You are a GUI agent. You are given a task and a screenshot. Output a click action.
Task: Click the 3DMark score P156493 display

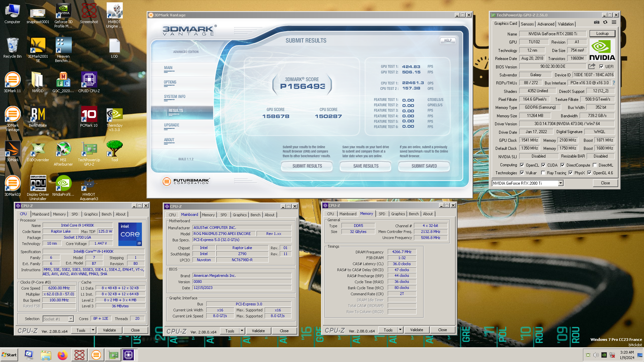click(x=302, y=86)
